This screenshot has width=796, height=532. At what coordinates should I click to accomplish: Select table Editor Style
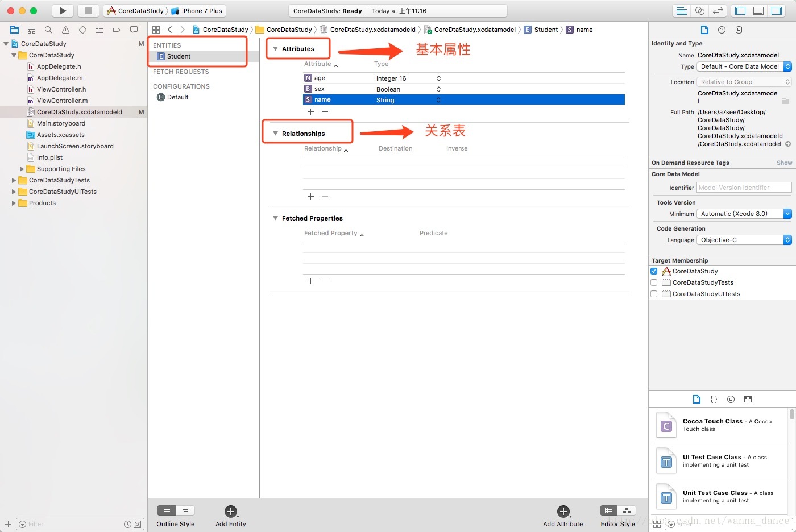click(608, 510)
